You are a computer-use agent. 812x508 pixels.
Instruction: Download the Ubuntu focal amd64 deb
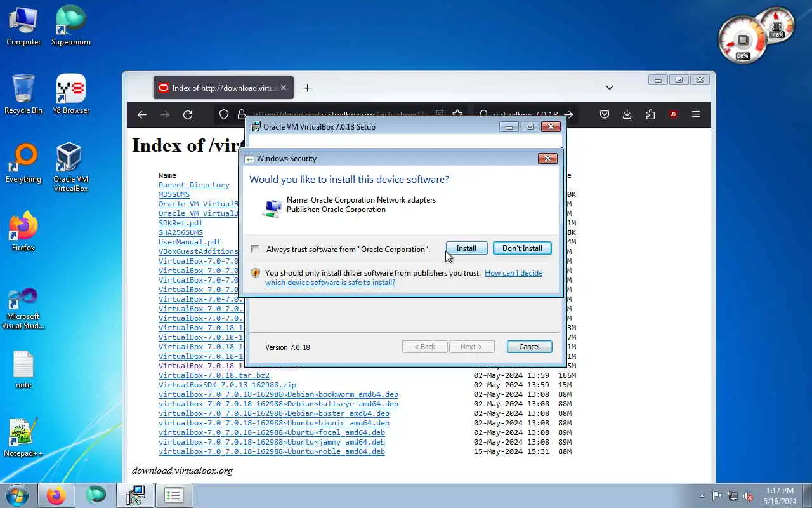click(x=272, y=432)
